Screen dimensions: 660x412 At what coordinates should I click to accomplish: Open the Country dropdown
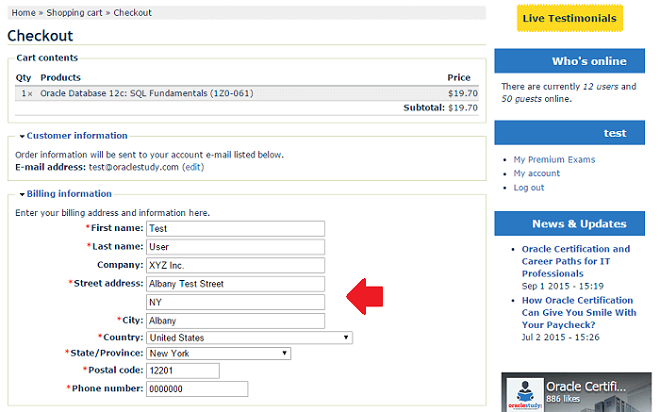click(x=249, y=338)
